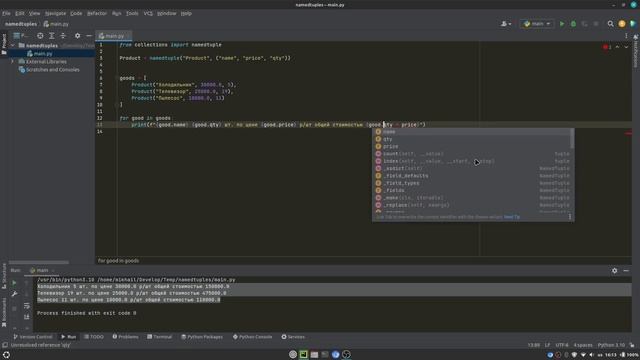The width and height of the screenshot is (640, 360).
Task: Click Collapse All in Project panel toolbar
Action: (63, 36)
